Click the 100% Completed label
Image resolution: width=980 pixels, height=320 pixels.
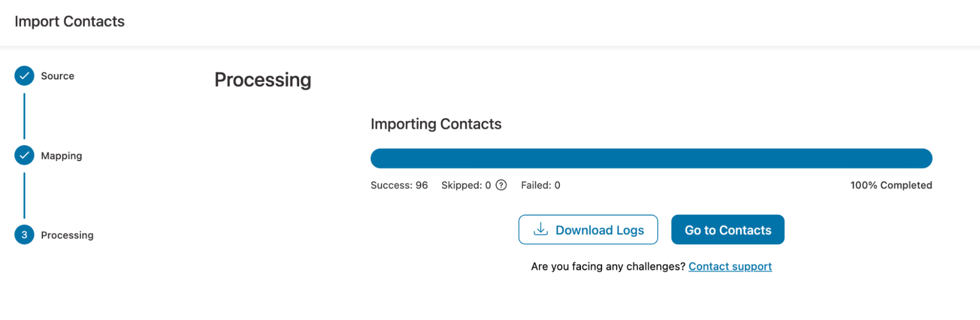click(x=890, y=185)
